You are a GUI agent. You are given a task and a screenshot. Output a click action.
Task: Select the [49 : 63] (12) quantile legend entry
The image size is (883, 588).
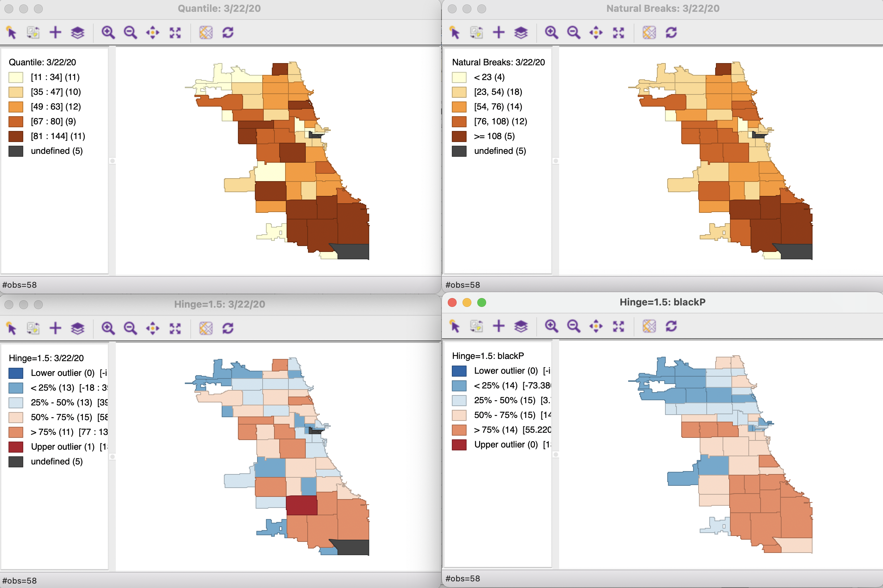(x=56, y=107)
